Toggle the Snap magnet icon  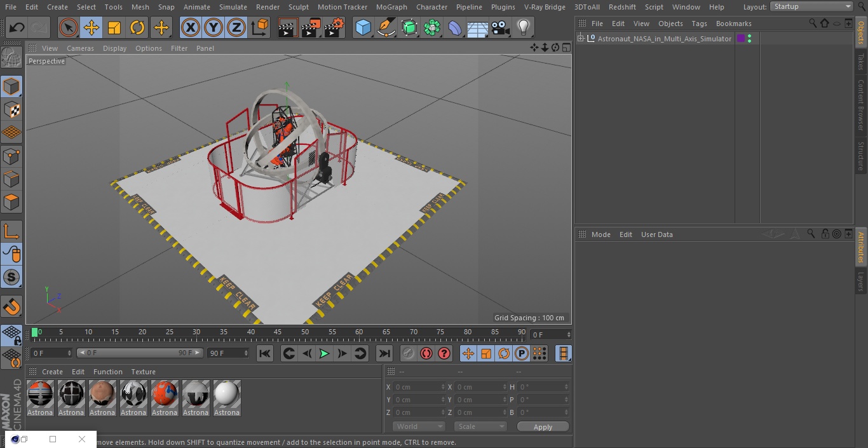11,306
